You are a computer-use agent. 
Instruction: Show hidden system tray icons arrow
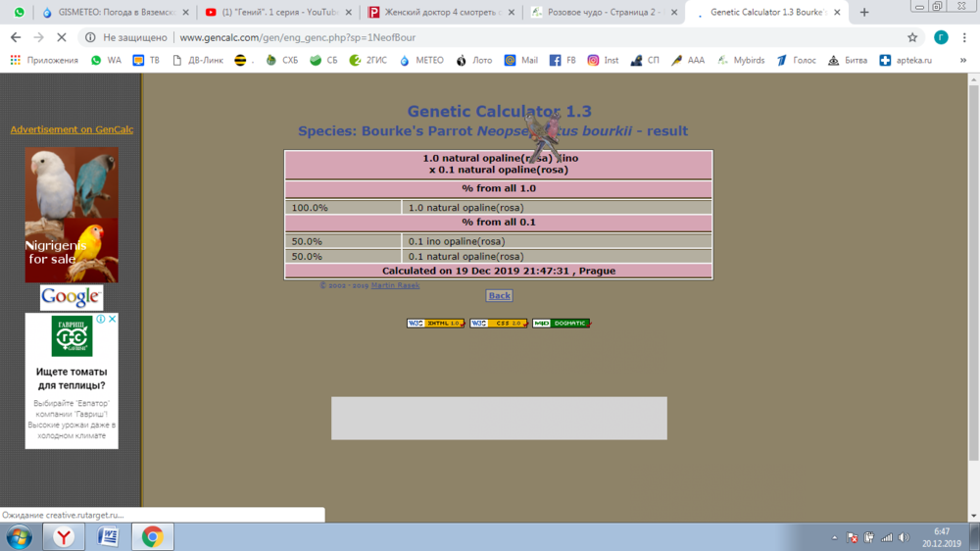(835, 537)
